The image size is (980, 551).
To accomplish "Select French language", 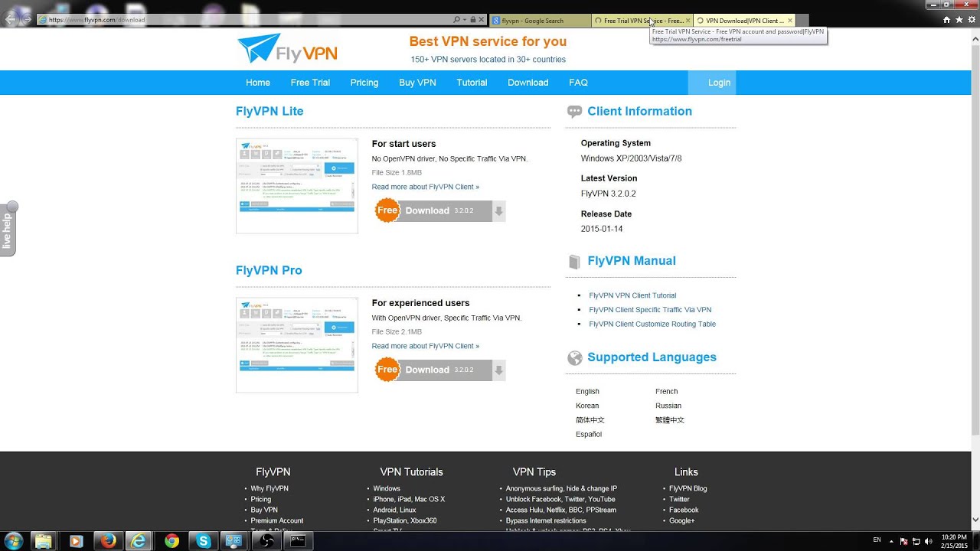I will pos(666,391).
